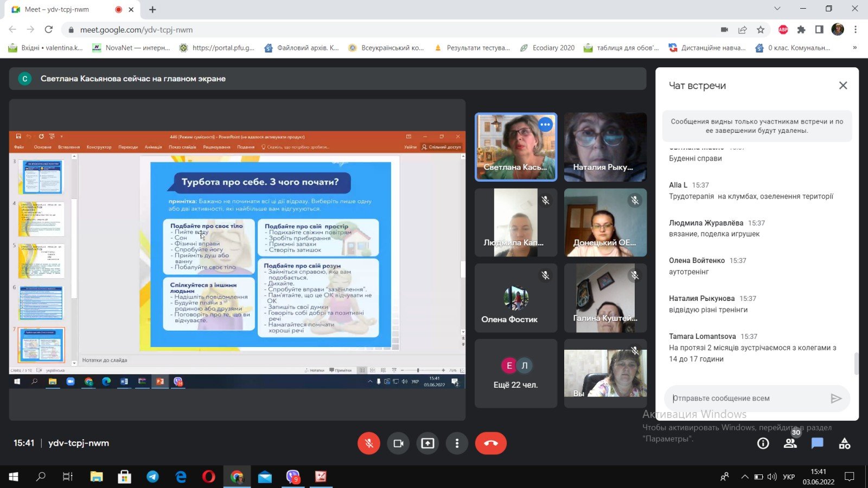Screen dimensions: 868x488
Task: Click the address bar URL
Action: (136, 30)
